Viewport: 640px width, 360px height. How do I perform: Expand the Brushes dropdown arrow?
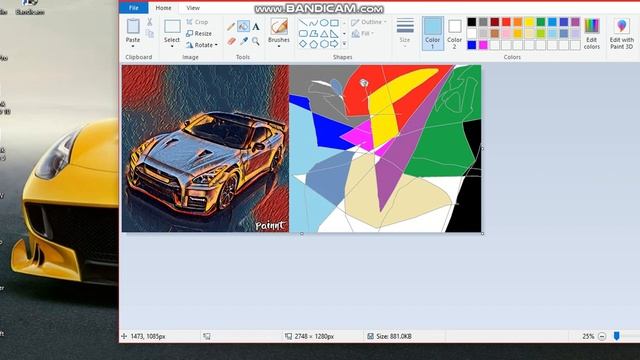pyautogui.click(x=279, y=47)
